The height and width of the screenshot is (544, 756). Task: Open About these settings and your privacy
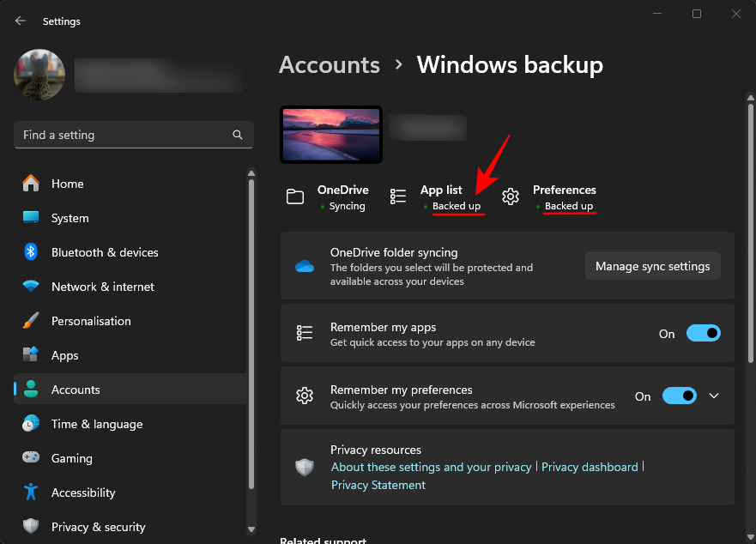(x=432, y=467)
